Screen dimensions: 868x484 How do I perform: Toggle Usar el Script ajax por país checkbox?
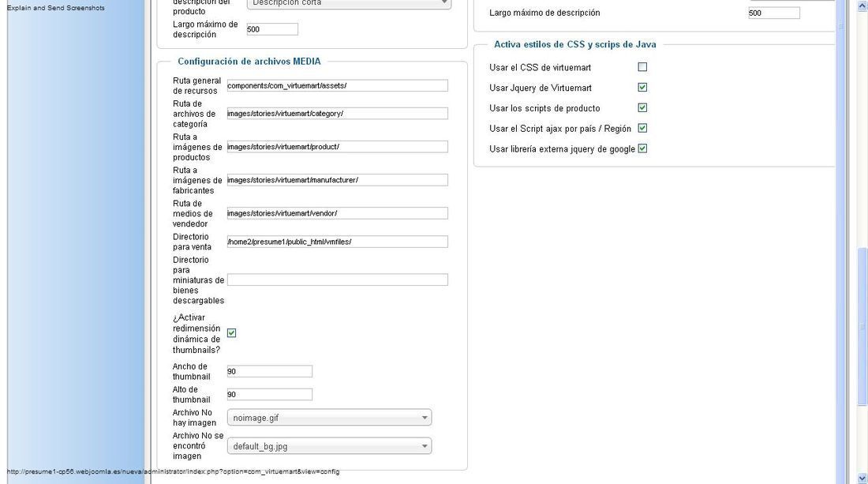pyautogui.click(x=642, y=129)
